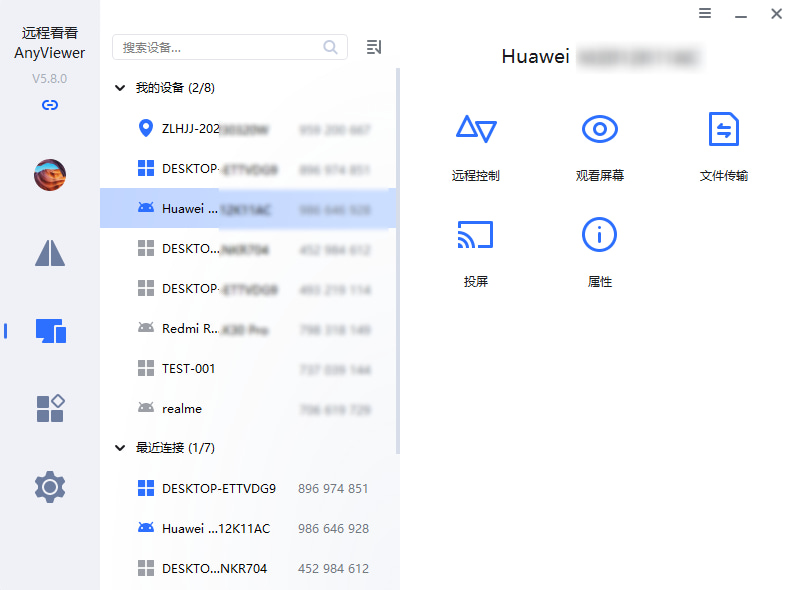Click the V5.8.0 version label
Screen dimensions: 796x590
50,79
